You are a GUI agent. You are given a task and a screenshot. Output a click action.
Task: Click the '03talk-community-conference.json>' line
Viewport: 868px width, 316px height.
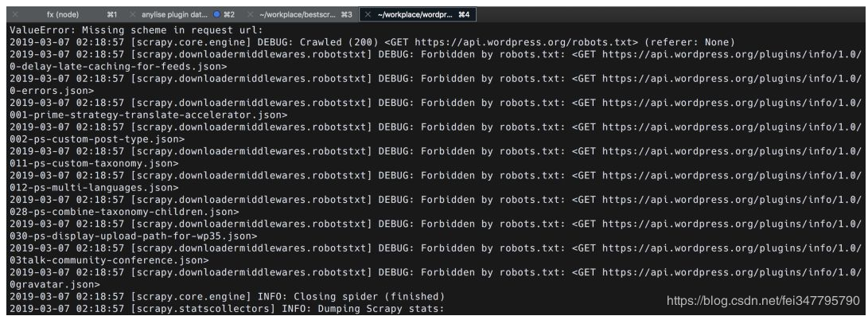tap(109, 260)
